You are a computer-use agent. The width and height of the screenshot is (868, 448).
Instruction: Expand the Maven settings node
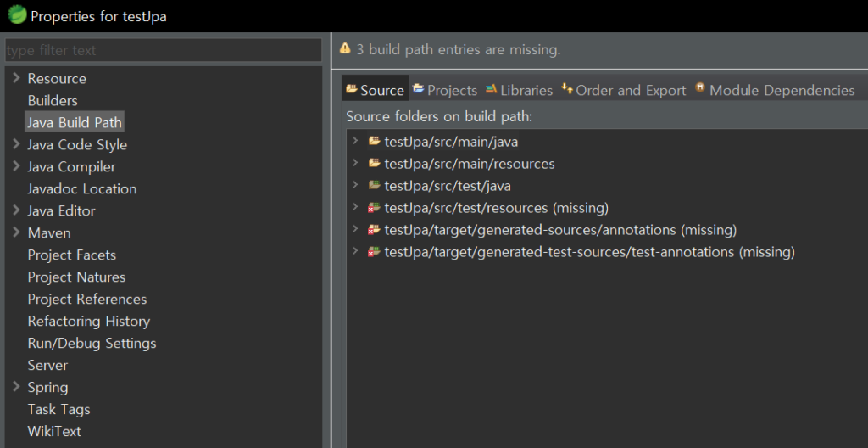(x=16, y=232)
